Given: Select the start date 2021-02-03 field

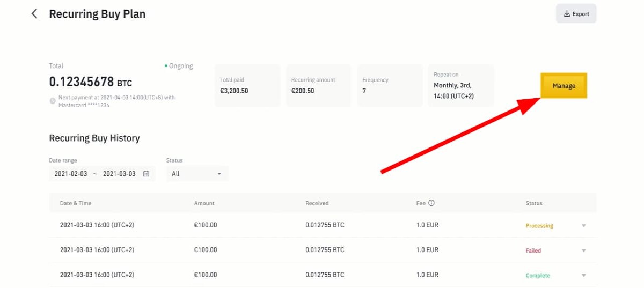Looking at the screenshot, I should (71, 174).
